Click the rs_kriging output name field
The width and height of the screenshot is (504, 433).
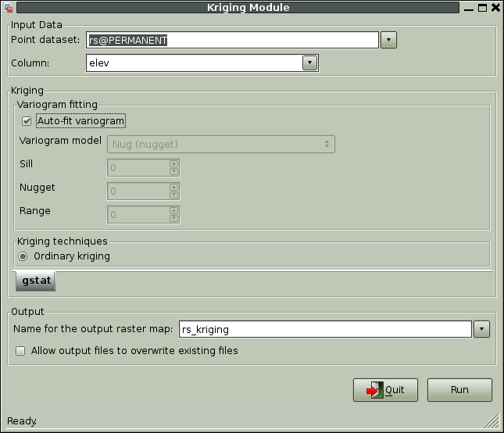coord(325,329)
